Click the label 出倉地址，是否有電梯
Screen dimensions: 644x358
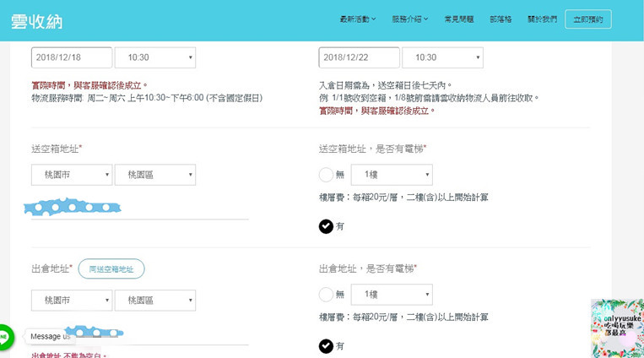pyautogui.click(x=368, y=268)
